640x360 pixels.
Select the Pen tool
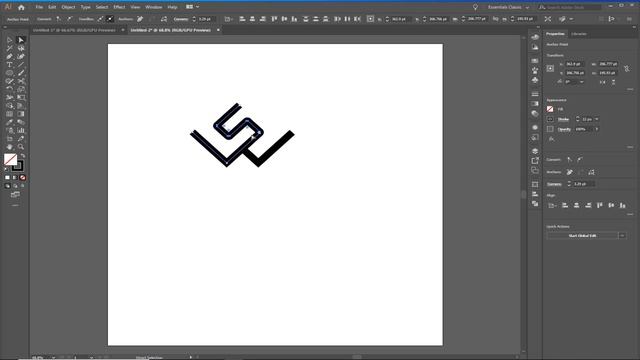[9, 56]
